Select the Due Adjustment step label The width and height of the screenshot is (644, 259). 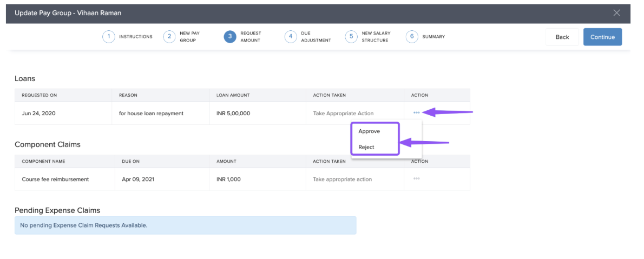[316, 37]
